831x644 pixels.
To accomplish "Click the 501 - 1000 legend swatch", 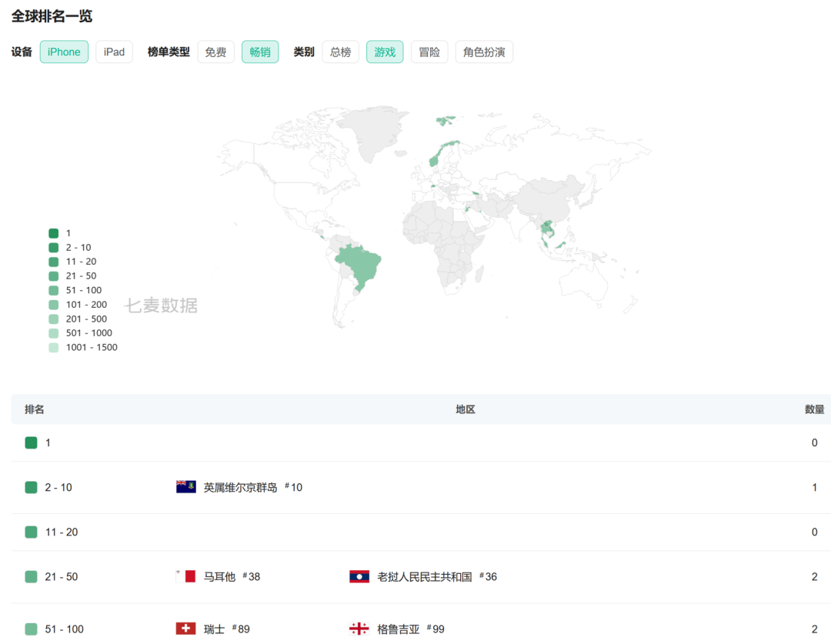I will pyautogui.click(x=54, y=333).
